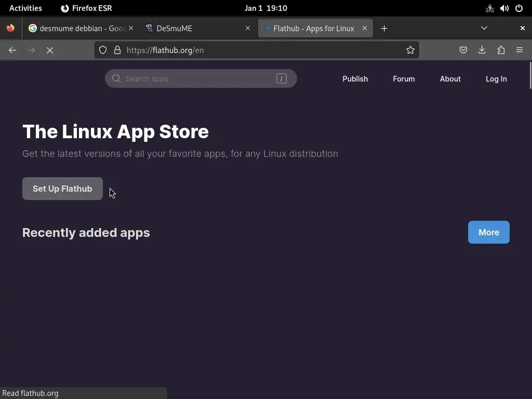Open the Extensions puzzle icon
This screenshot has height=399, width=532.
click(501, 50)
